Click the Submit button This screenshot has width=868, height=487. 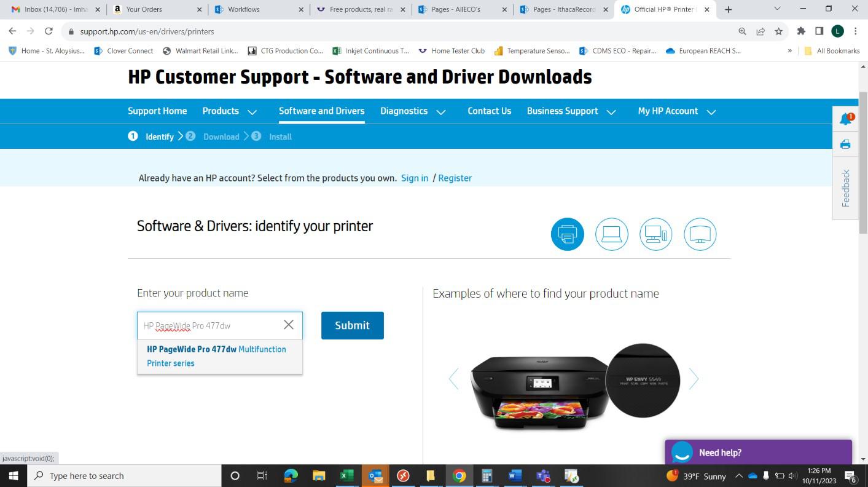click(353, 325)
